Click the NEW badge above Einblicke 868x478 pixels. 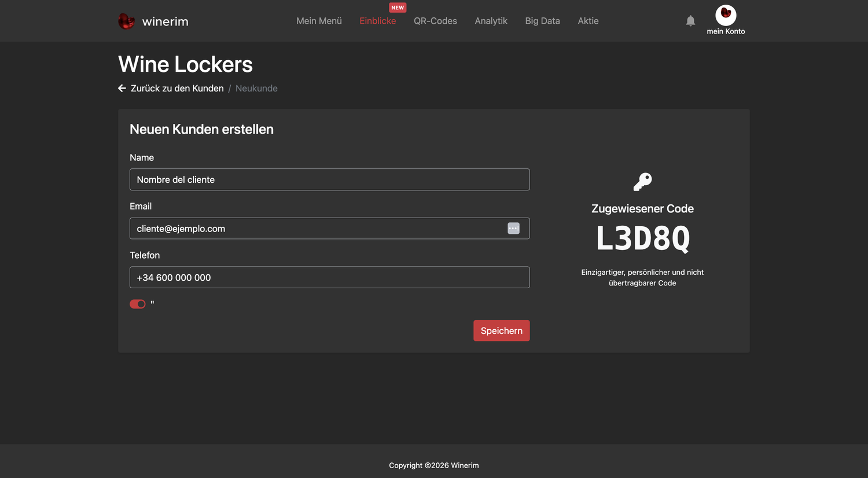pyautogui.click(x=398, y=8)
